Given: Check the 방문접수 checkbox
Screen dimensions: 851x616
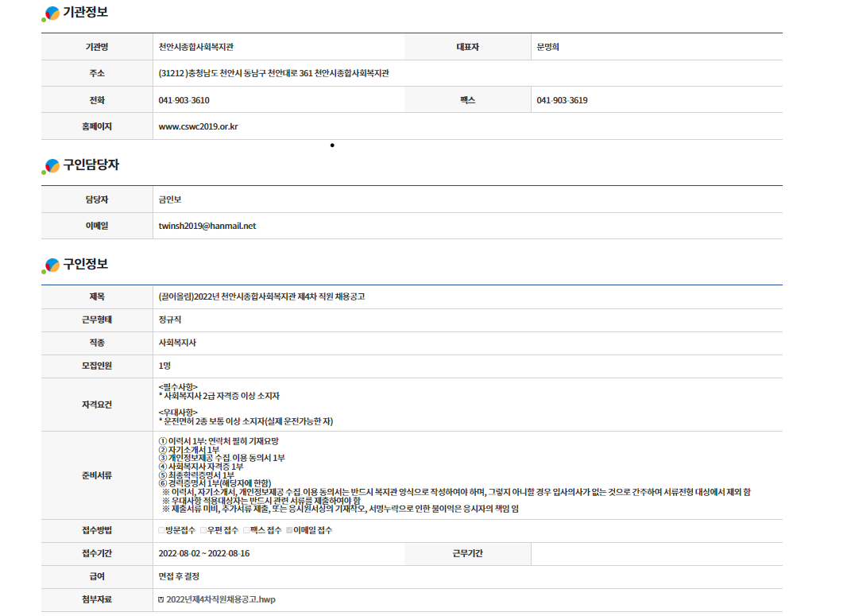Looking at the screenshot, I should [161, 530].
